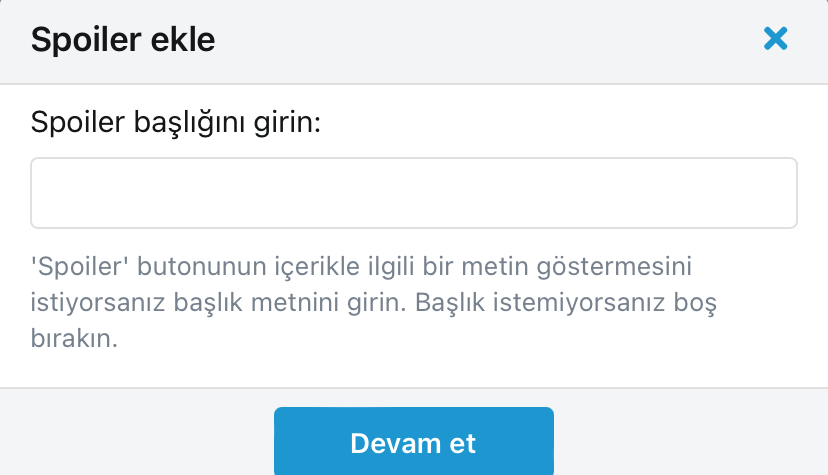Click the 'Spoiler başlığını girin:' label
Screen dimensions: 828x475
pyautogui.click(x=175, y=122)
